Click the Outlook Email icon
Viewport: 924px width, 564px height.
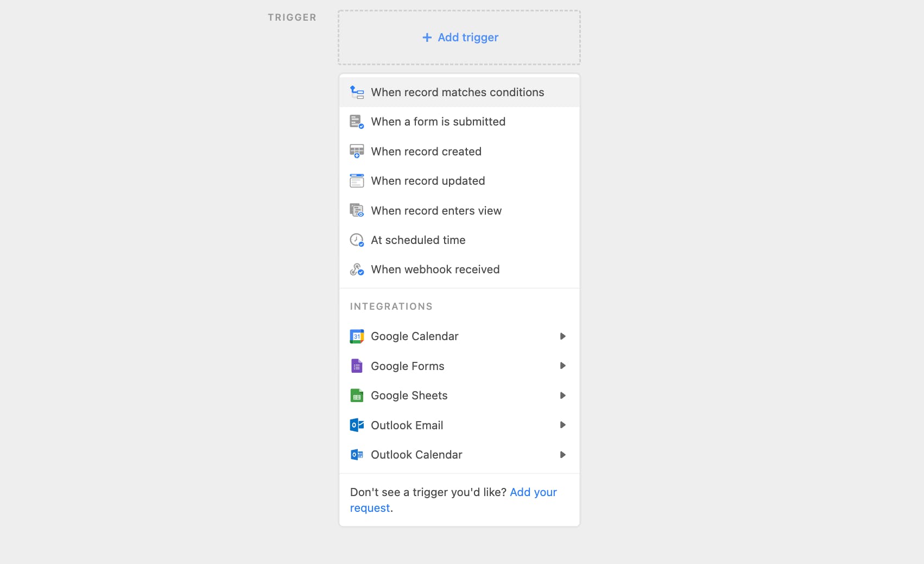[357, 425]
